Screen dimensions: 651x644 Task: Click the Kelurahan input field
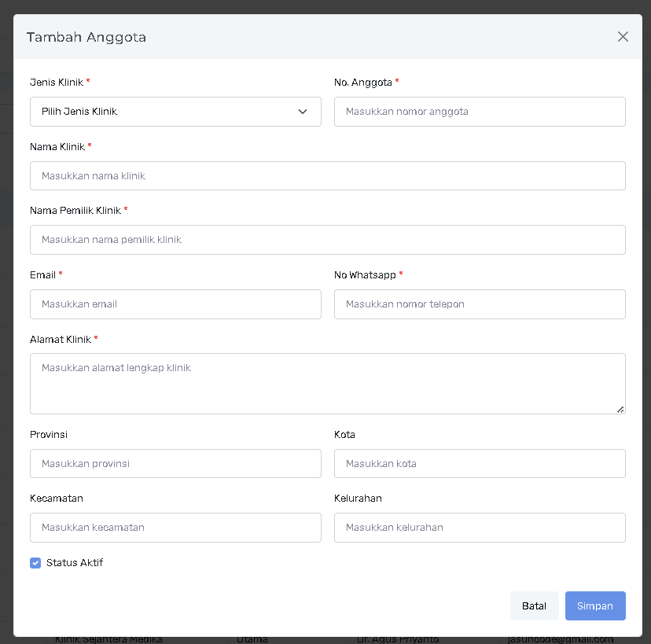coord(480,528)
